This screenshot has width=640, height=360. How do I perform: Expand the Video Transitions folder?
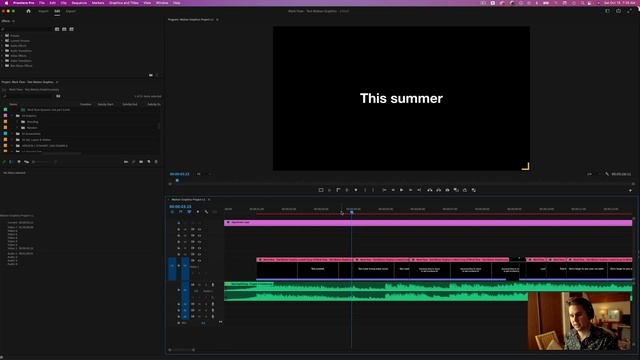pyautogui.click(x=2, y=60)
